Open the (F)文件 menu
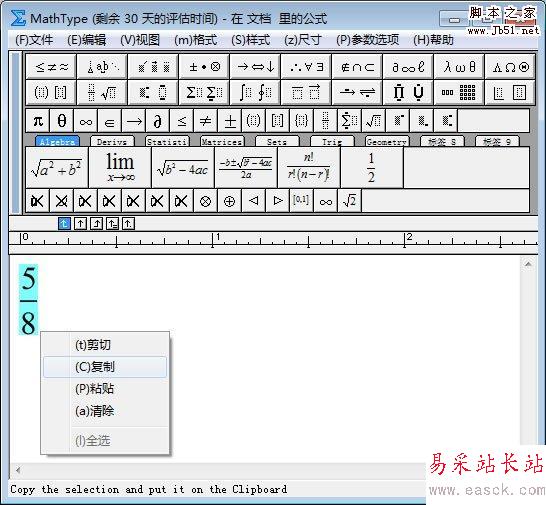Viewport: 546px width, 505px height. pyautogui.click(x=34, y=40)
